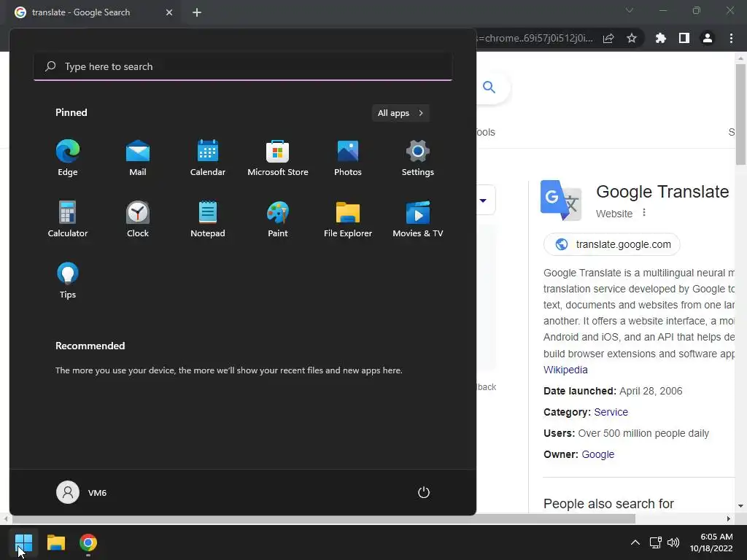Click the Google Translate logo thumbnail

(561, 201)
